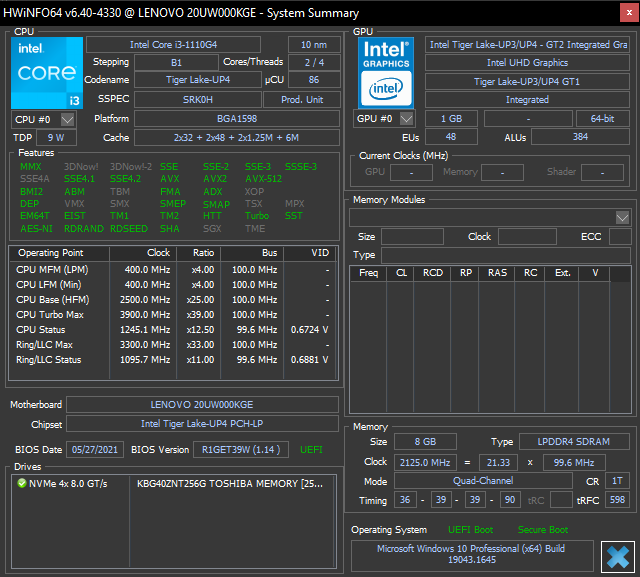Click the BIOS Date 05/27/2021 field

click(x=96, y=449)
